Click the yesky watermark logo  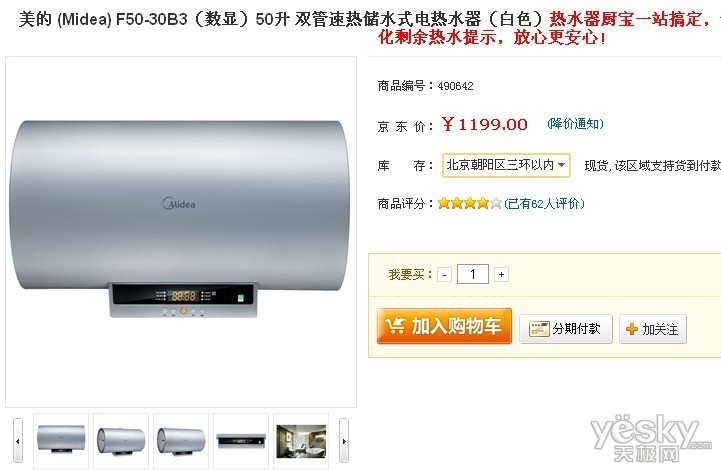[x=651, y=437]
